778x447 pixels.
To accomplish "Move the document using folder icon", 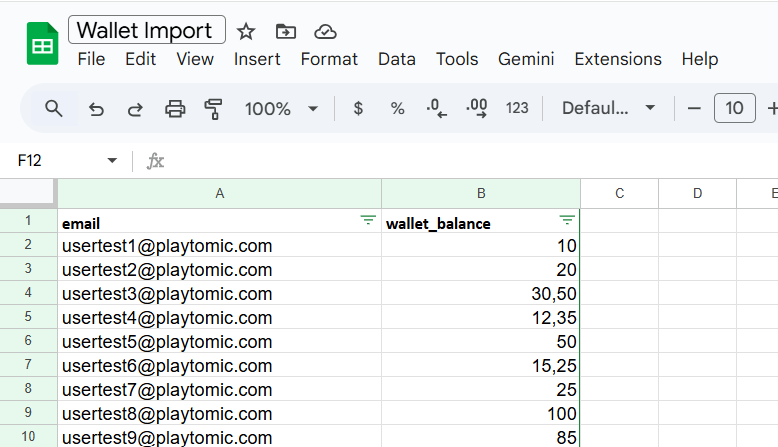I will (x=285, y=32).
